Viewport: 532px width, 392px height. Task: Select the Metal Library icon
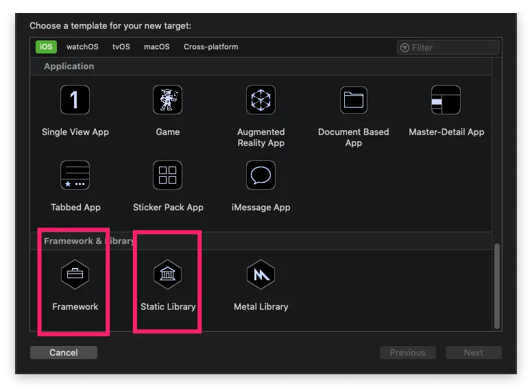click(x=261, y=274)
